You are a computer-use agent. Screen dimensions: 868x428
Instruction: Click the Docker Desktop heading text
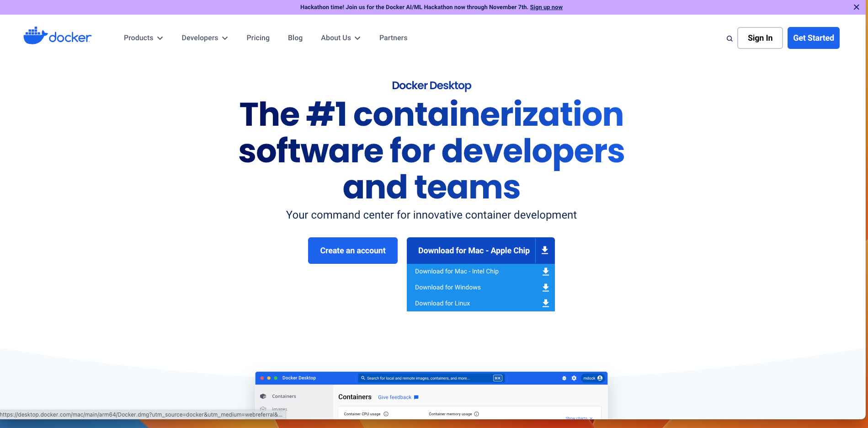coord(431,86)
